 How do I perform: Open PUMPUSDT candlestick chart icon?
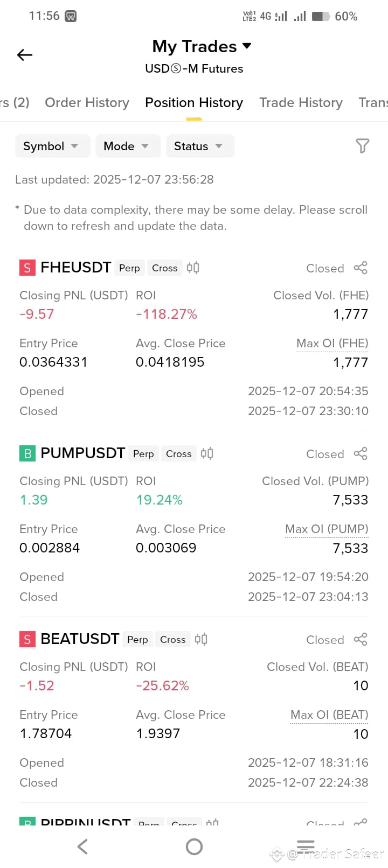coord(207,453)
